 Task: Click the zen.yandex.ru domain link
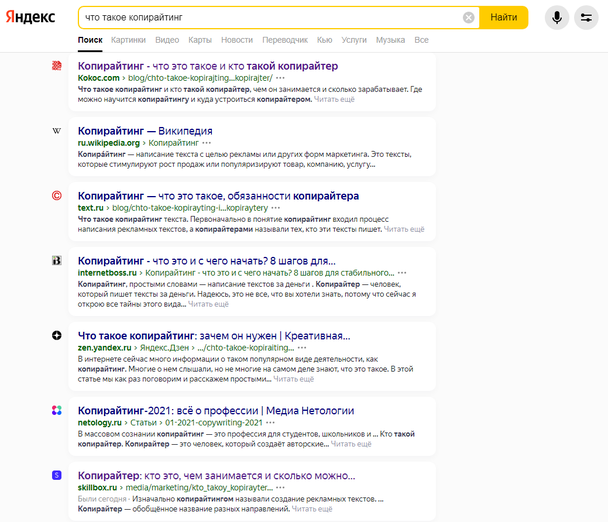[105, 348]
